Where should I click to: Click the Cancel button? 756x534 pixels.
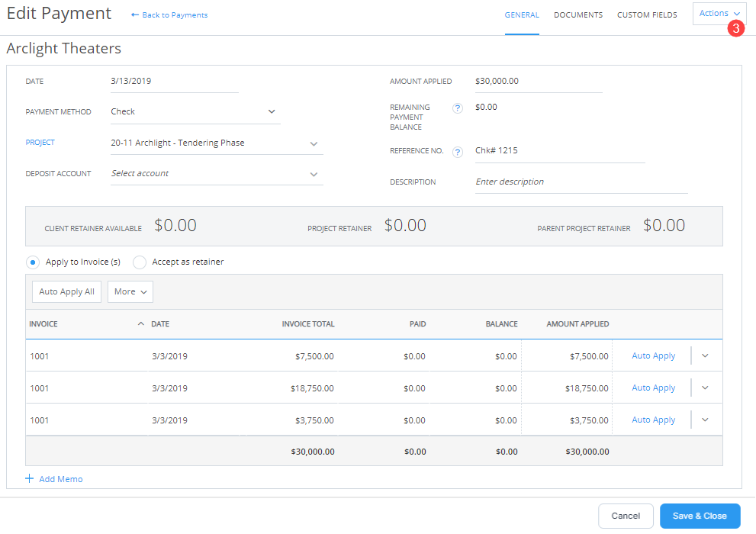pos(626,516)
